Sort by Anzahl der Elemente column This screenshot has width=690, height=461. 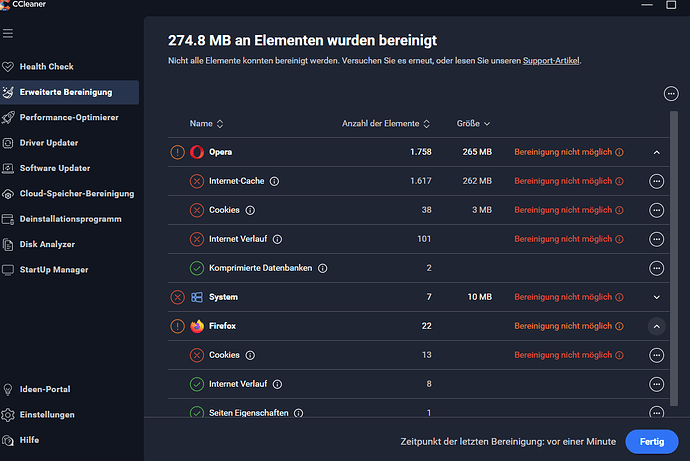[x=385, y=124]
